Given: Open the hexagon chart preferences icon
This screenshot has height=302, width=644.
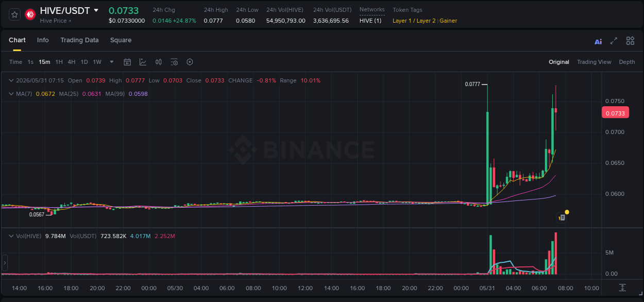Looking at the screenshot, I should pyautogui.click(x=190, y=62).
